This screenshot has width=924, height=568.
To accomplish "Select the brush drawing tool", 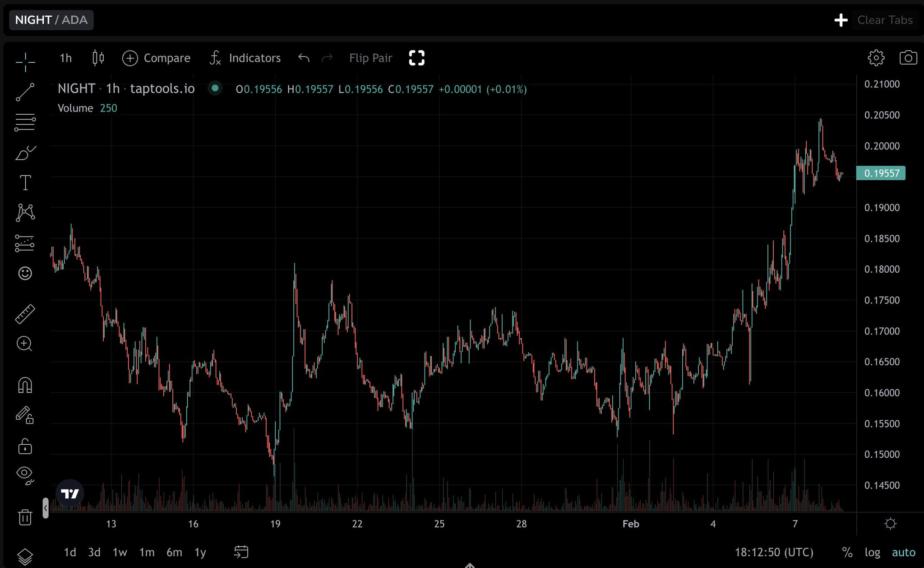I will click(25, 153).
